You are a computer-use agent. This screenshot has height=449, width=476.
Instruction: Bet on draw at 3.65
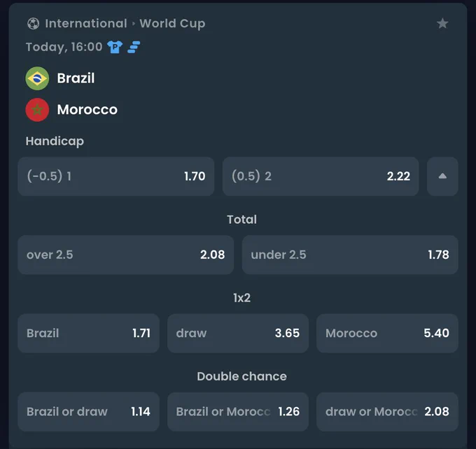(x=238, y=333)
